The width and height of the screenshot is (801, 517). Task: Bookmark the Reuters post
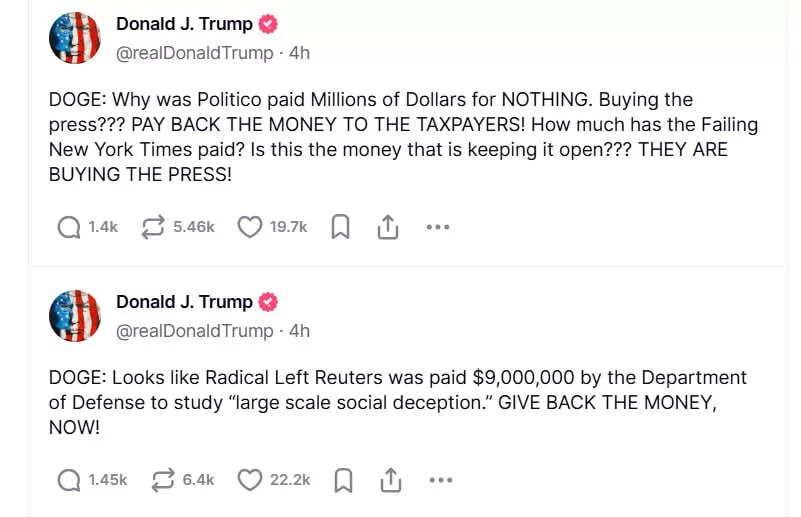tap(343, 481)
